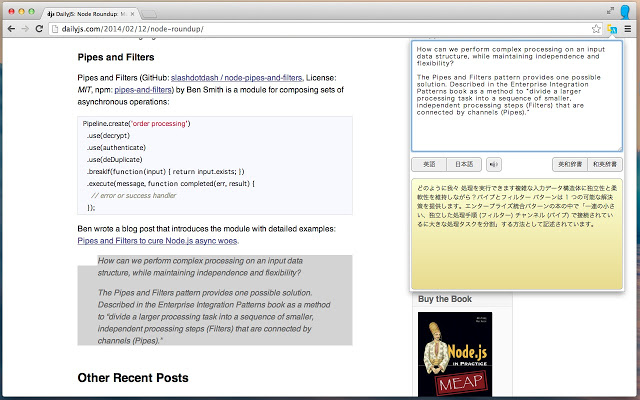
Task: Bookmark page with the star icon
Action: pyautogui.click(x=596, y=29)
